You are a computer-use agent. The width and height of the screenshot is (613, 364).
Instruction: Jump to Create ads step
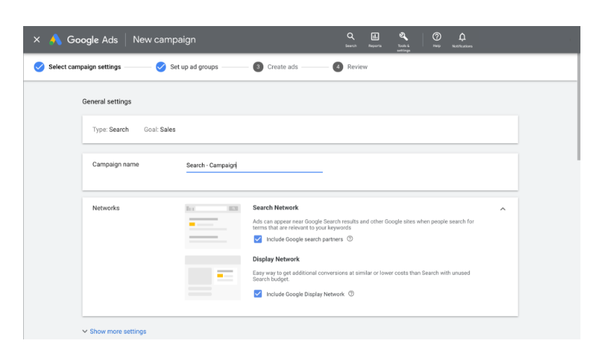(x=282, y=67)
